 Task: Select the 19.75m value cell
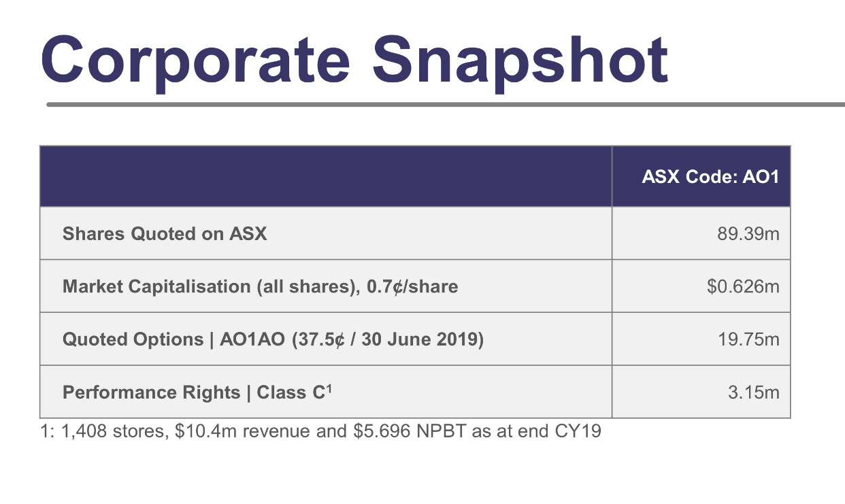click(701, 339)
